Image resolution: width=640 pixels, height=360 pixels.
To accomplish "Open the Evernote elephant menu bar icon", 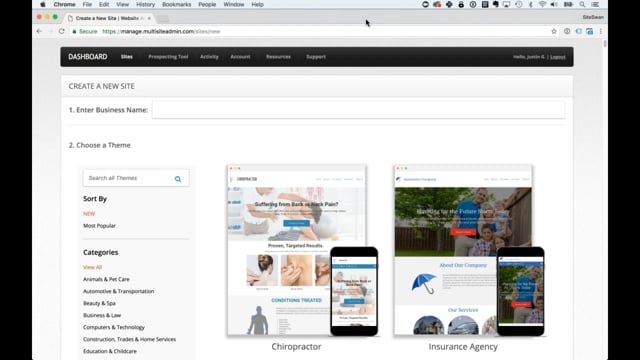I will [x=496, y=4].
